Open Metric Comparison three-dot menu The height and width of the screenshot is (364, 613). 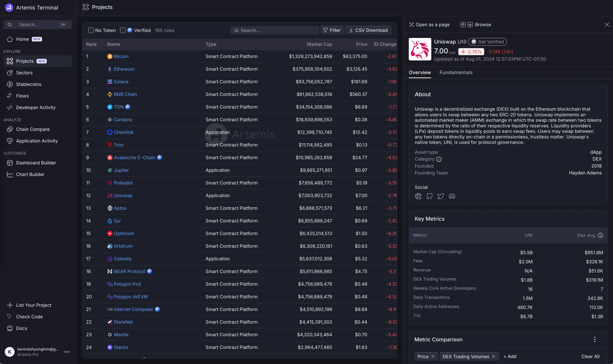tap(595, 339)
